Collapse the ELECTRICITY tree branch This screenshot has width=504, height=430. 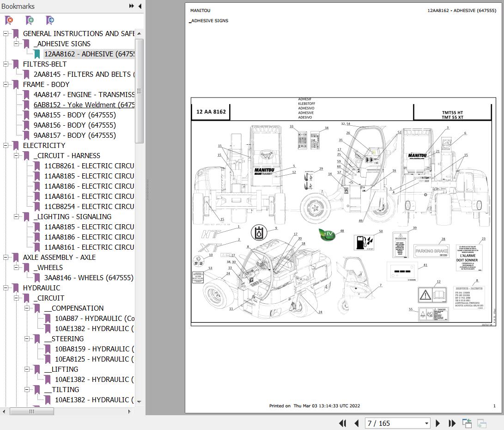coord(6,146)
